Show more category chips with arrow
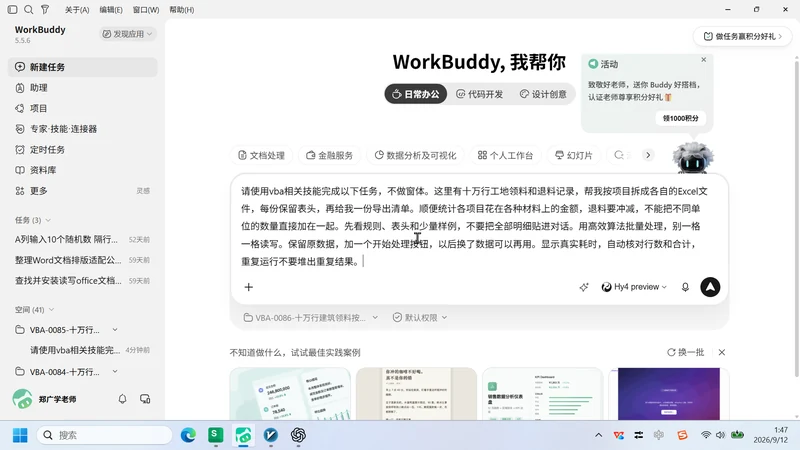Viewport: 800px width, 450px height. (648, 155)
